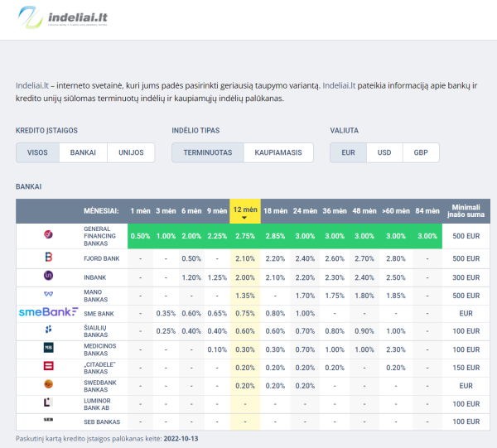Viewport: 497px width, 448px height.
Task: Choose KAUPIAMASIS deposit type
Action: [x=278, y=152]
